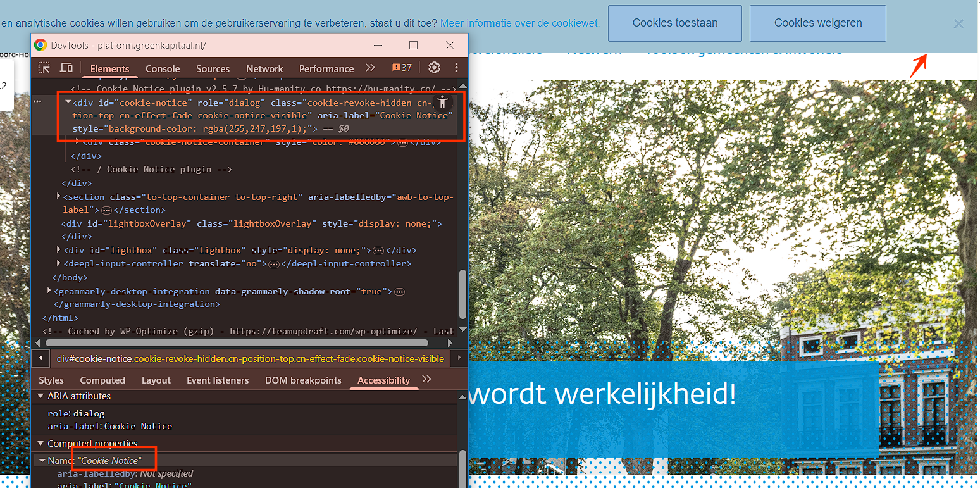Open the DevTools three-dot customize menu
This screenshot has width=980, height=488.
[x=456, y=68]
